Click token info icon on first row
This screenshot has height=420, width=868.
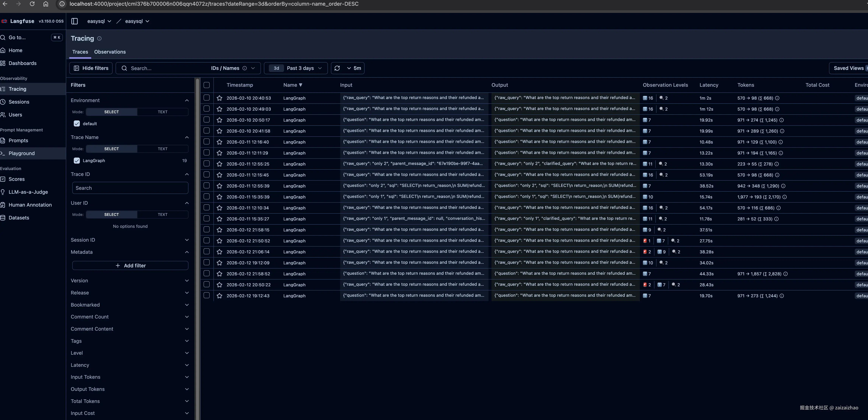777,98
